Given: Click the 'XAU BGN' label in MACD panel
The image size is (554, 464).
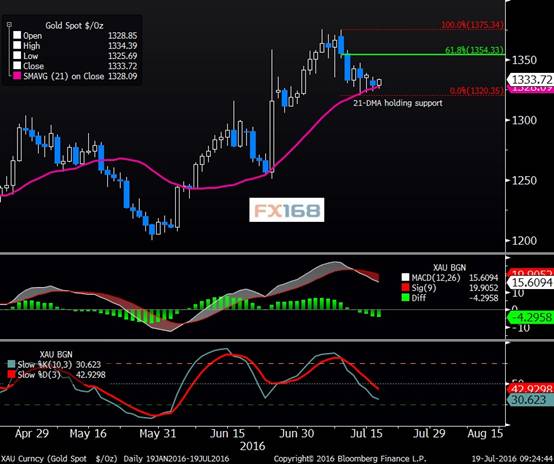Looking at the screenshot, I should tap(449, 268).
